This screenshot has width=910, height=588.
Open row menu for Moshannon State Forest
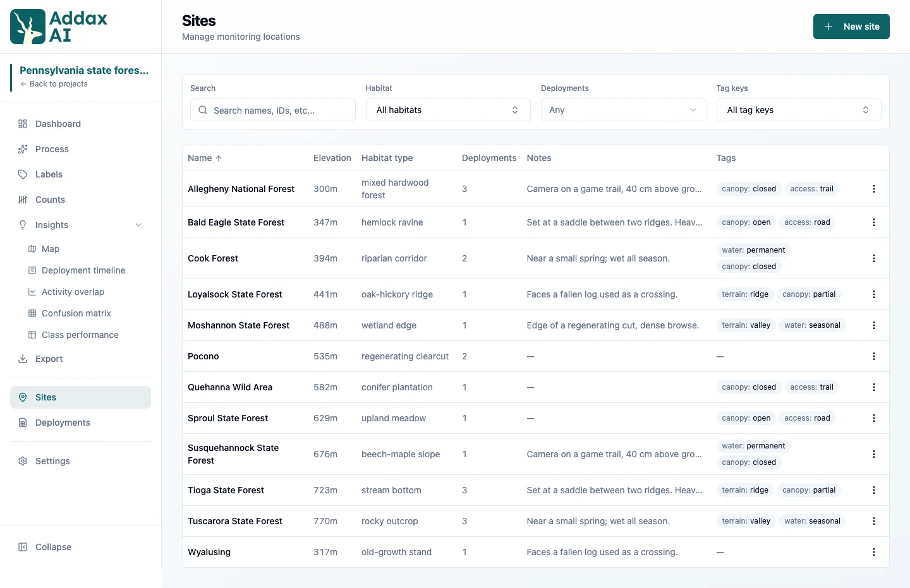tap(874, 325)
